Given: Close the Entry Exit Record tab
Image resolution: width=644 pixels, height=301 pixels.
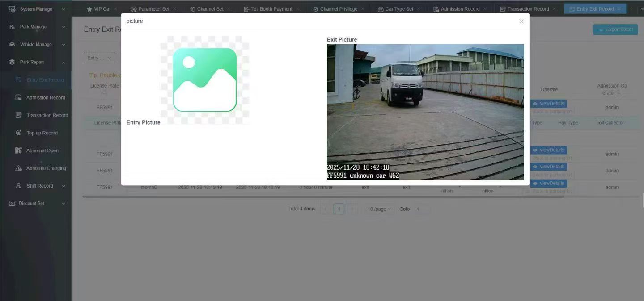Looking at the screenshot, I should click(619, 9).
